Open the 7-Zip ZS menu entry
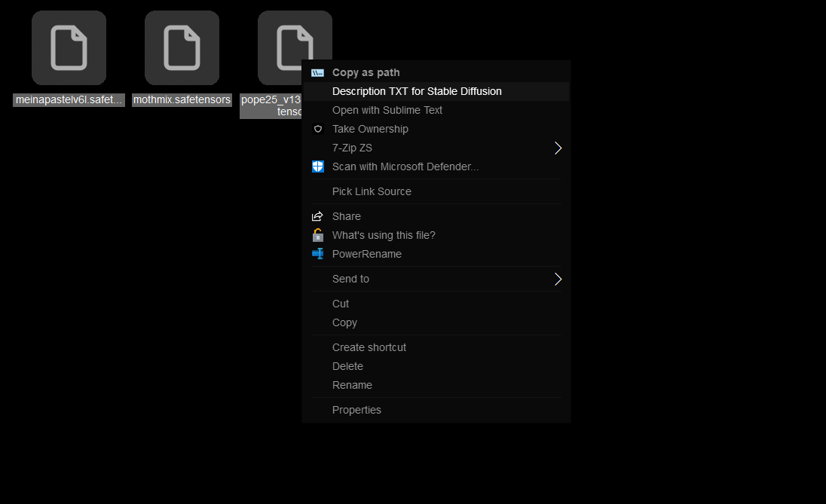This screenshot has width=826, height=504. (436, 148)
